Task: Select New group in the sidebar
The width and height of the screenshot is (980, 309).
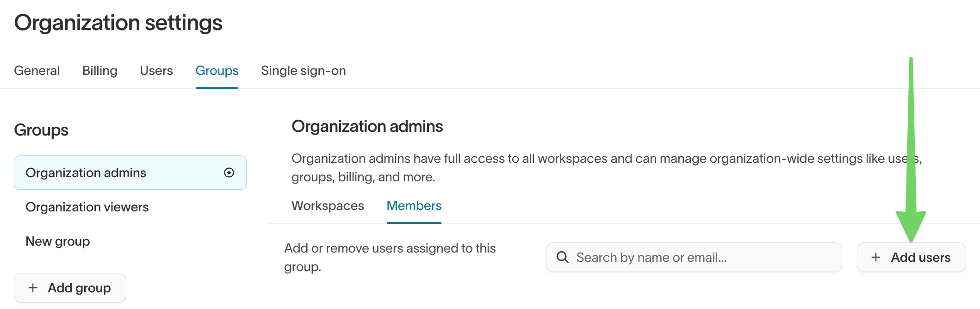Action: click(58, 241)
